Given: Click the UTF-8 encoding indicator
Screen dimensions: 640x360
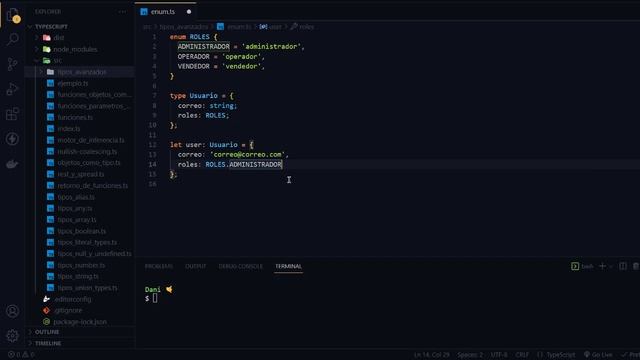Looking at the screenshot, I should [499, 355].
